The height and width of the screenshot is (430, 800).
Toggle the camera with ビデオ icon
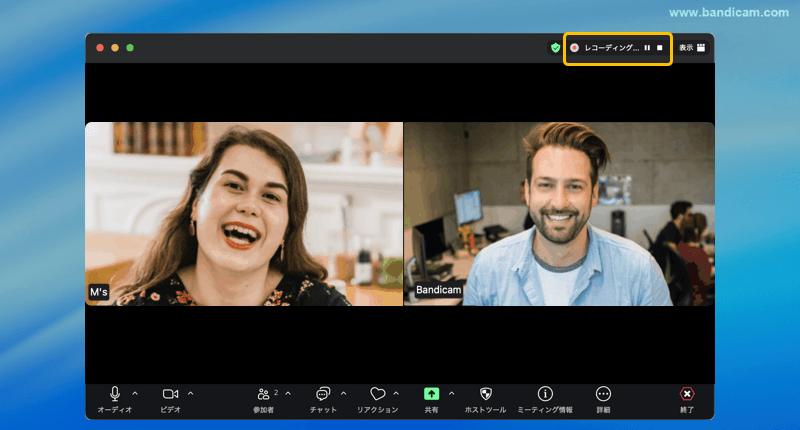[x=170, y=394]
